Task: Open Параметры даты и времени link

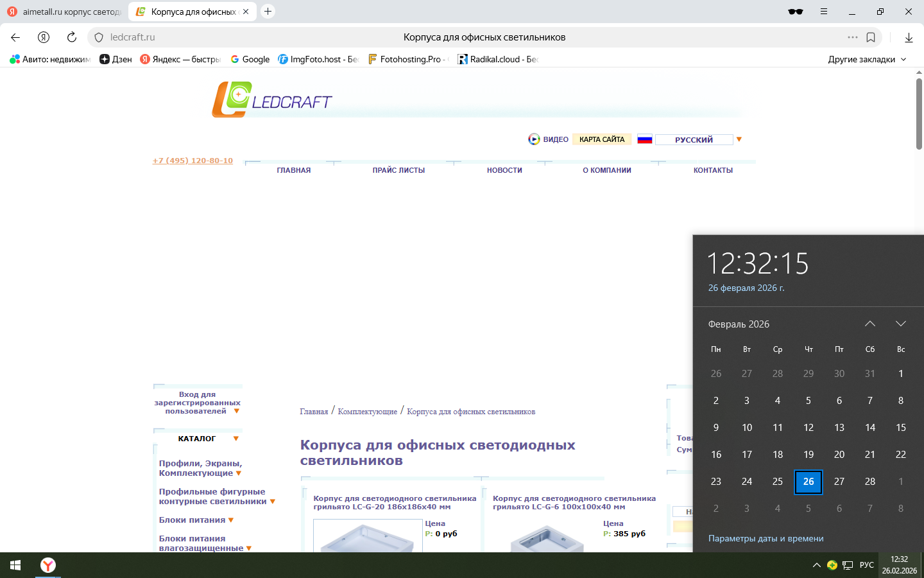Action: click(766, 538)
